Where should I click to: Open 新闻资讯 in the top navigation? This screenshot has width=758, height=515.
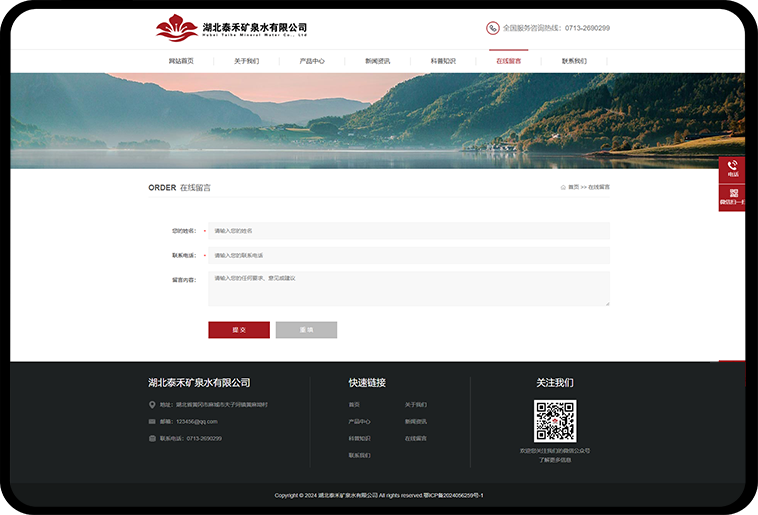point(377,61)
